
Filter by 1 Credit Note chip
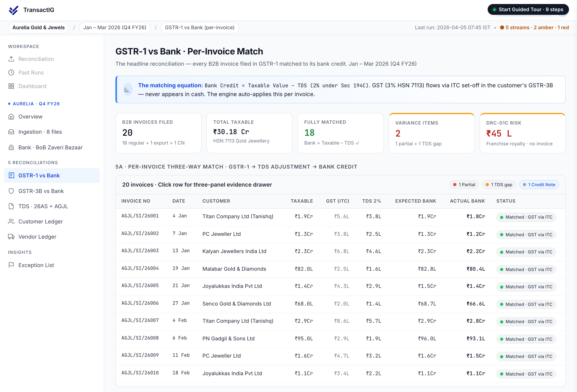tap(539, 185)
